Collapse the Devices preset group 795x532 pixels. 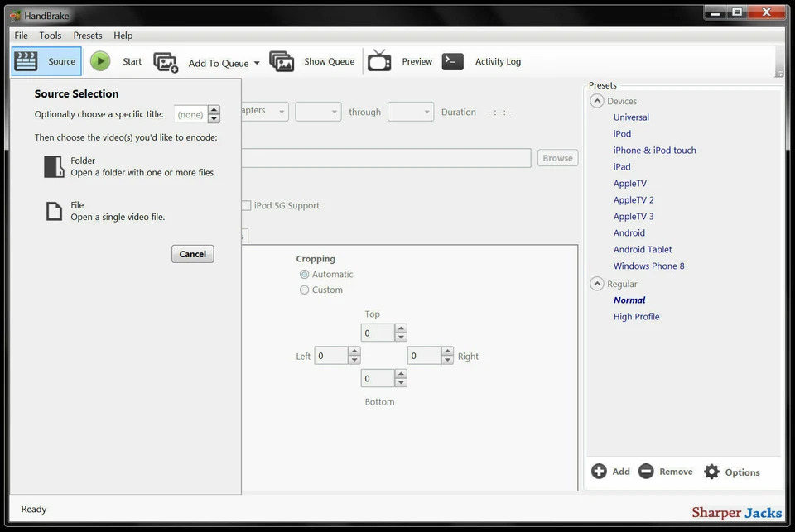[x=597, y=100]
